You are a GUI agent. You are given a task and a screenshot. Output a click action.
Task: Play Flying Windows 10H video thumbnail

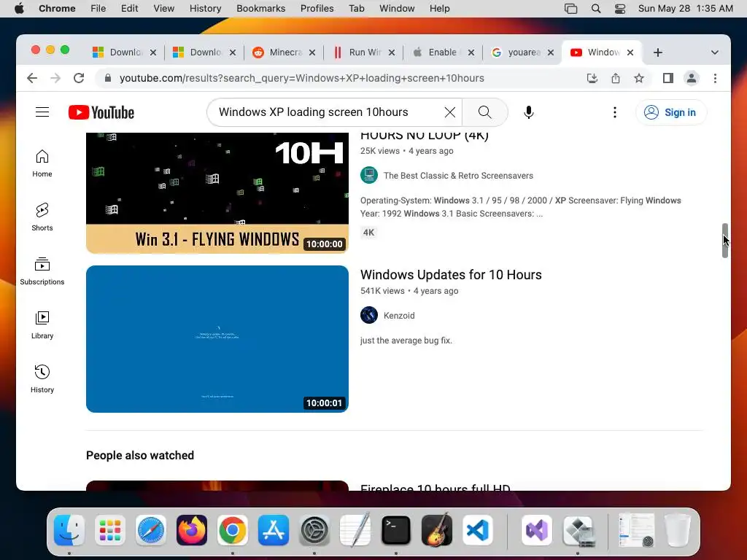217,192
